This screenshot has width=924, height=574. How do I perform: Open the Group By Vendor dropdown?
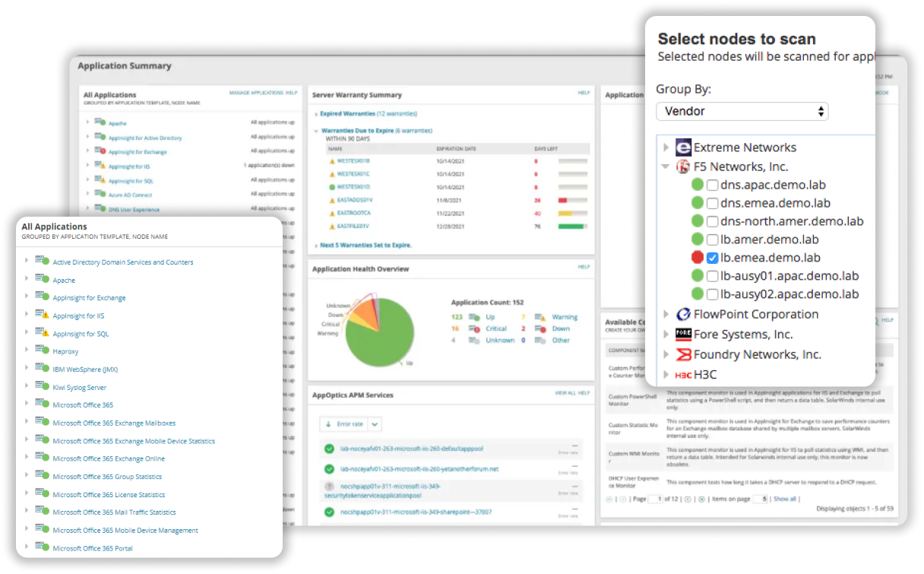[742, 111]
